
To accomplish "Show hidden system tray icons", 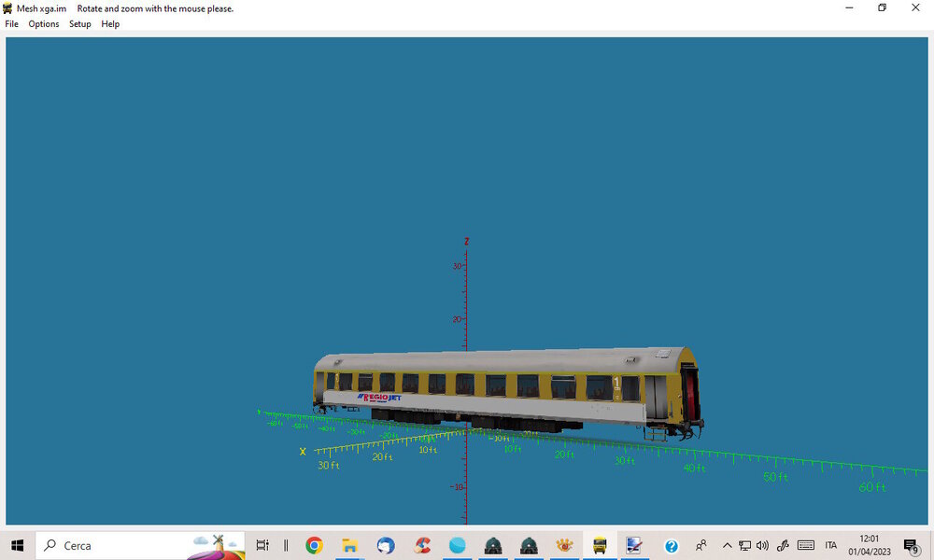I will tap(727, 545).
